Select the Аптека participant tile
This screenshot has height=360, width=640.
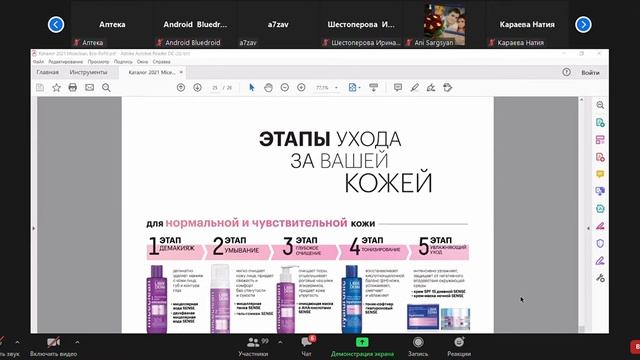click(112, 24)
